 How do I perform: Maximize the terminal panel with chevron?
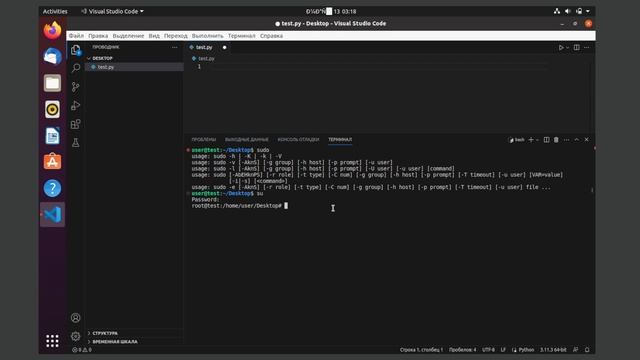577,140
